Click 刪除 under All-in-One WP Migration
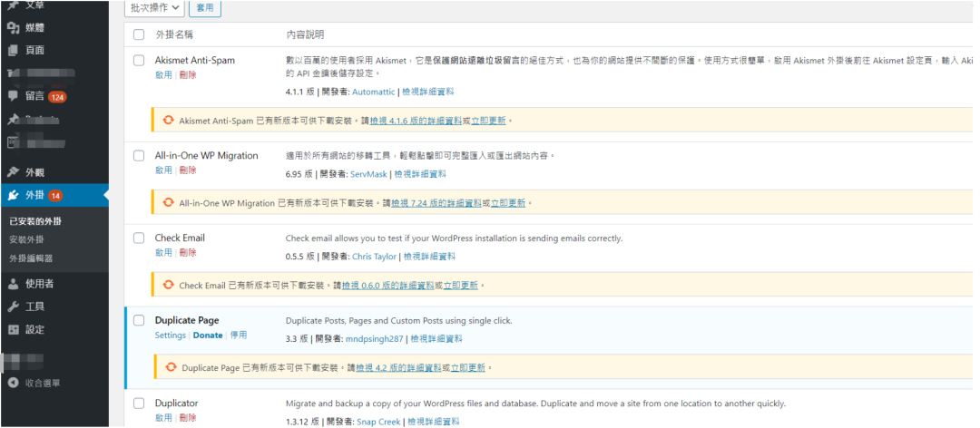The image size is (980, 428). pos(188,170)
